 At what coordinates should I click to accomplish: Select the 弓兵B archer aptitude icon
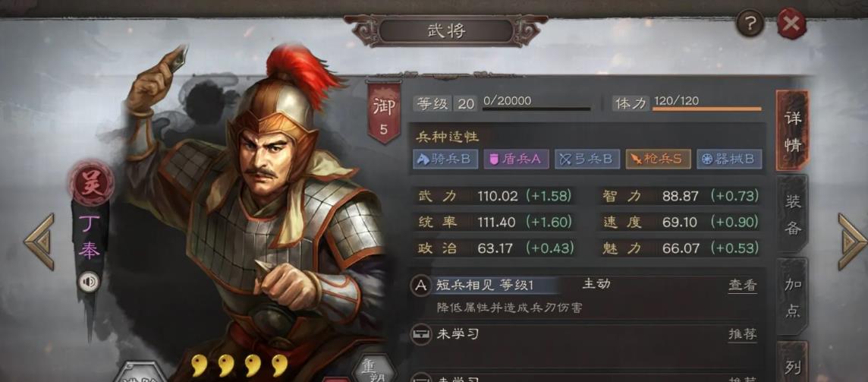587,159
